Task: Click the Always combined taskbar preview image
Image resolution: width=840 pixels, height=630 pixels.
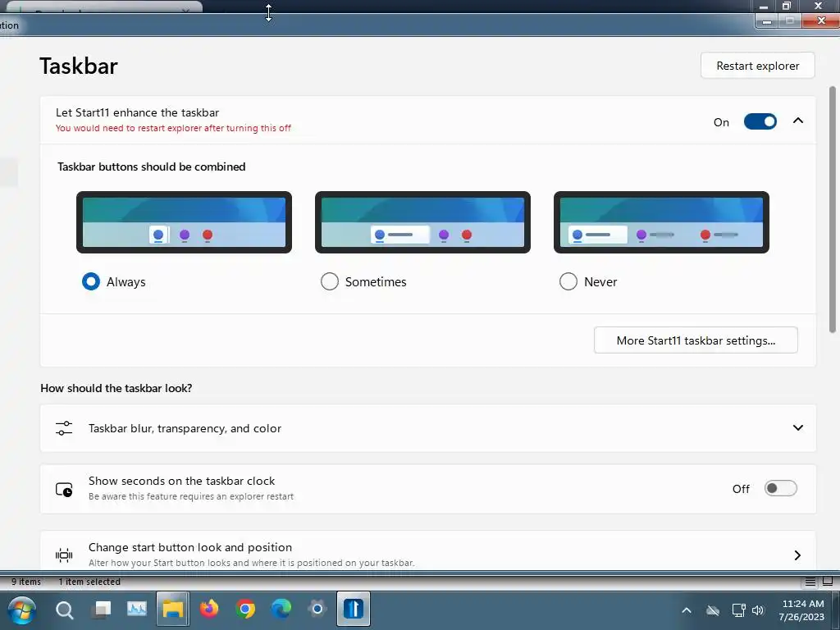Action: (184, 221)
